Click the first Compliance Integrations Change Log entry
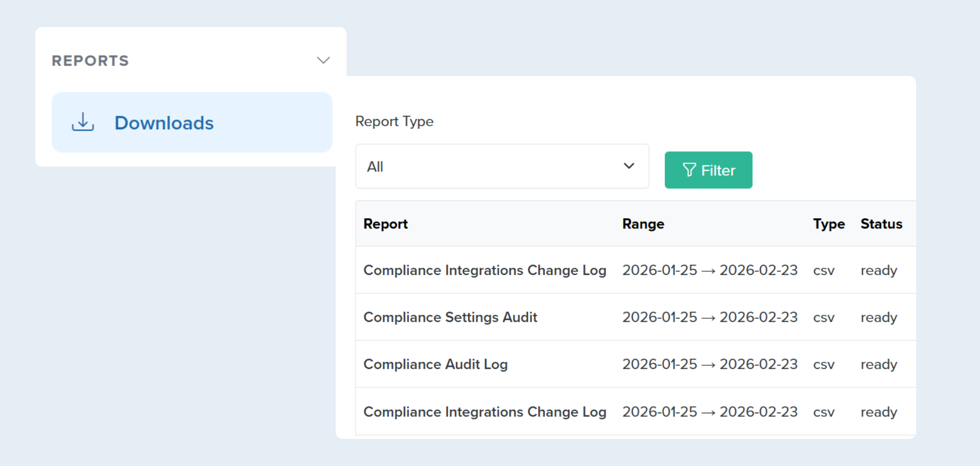This screenshot has width=980, height=466. click(x=485, y=270)
